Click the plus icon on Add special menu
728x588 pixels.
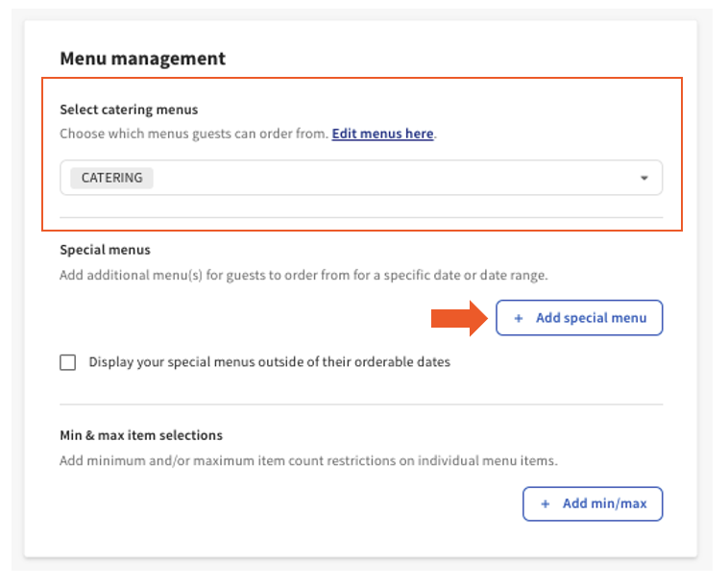519,318
